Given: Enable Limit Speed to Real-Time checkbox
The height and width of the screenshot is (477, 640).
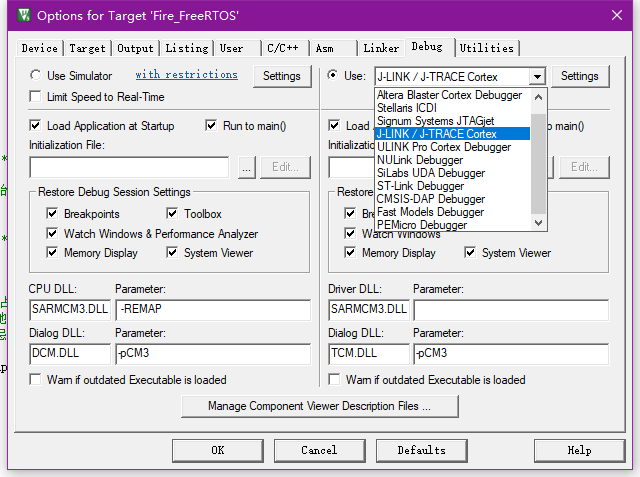Looking at the screenshot, I should 36,97.
